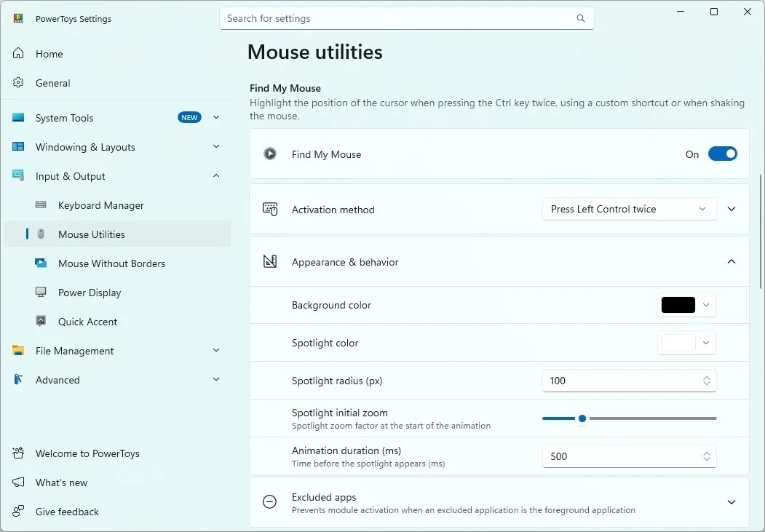
Task: Expand System Tools chevron
Action: click(x=216, y=117)
